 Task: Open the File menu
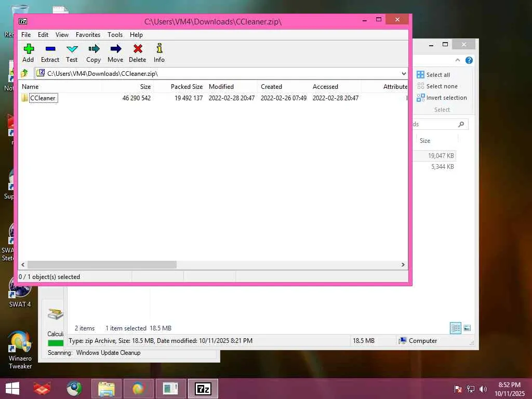pyautogui.click(x=26, y=35)
